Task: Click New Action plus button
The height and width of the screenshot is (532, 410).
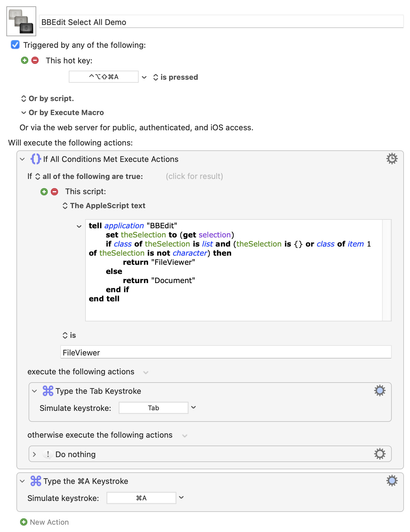Action: (x=24, y=522)
